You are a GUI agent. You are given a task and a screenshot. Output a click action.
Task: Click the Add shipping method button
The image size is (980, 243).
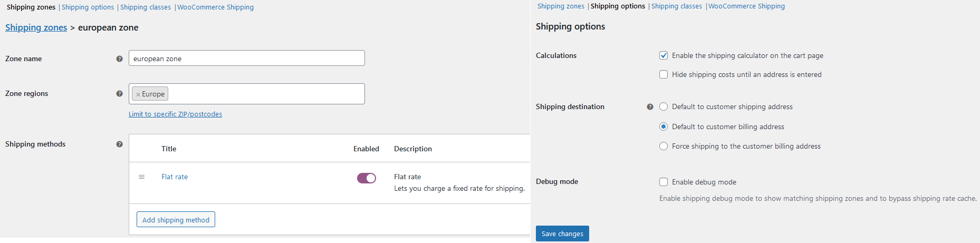tap(176, 220)
